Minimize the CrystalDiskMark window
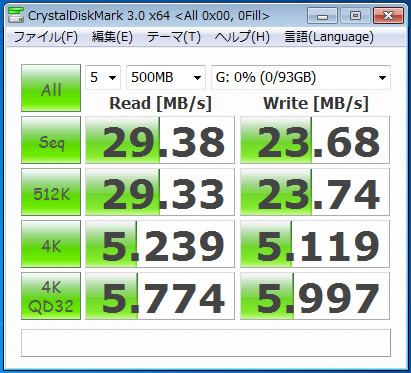Screen dimensions: 411x373 (322, 16)
